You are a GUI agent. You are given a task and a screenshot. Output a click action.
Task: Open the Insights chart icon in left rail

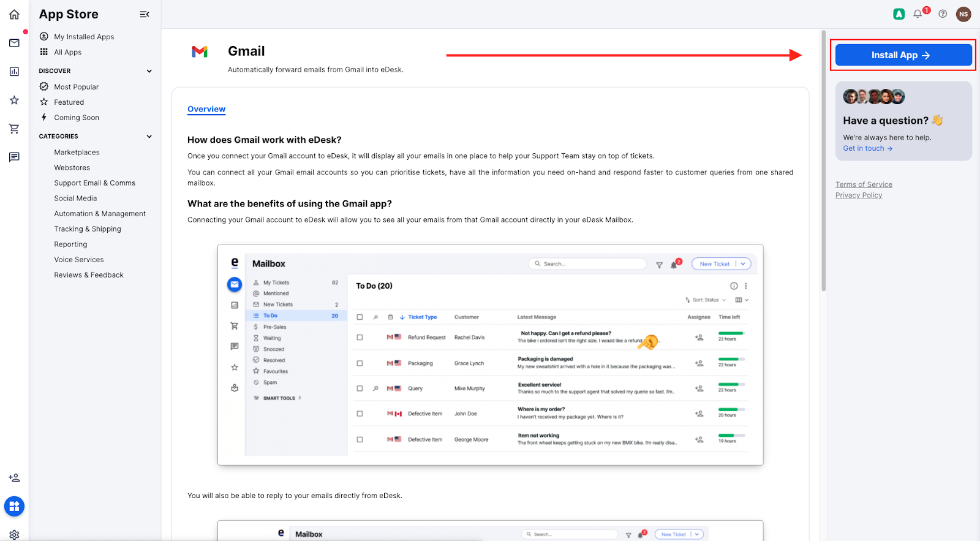pos(14,72)
